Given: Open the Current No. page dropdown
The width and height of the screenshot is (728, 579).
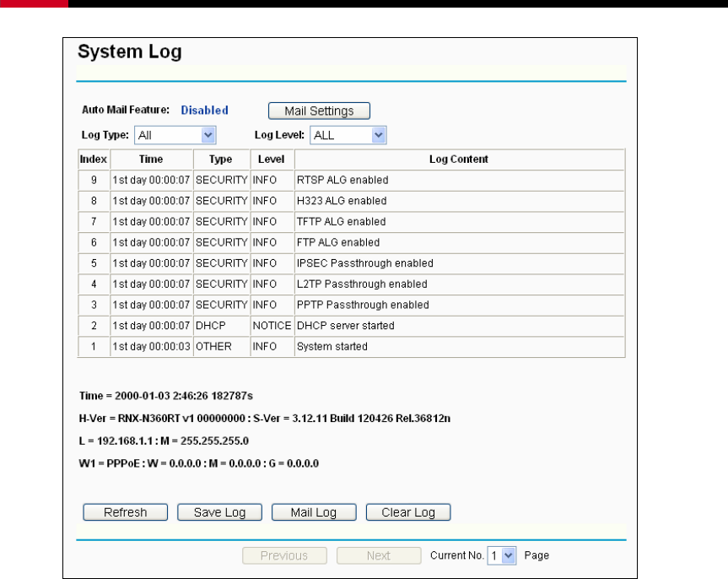Looking at the screenshot, I should [502, 555].
